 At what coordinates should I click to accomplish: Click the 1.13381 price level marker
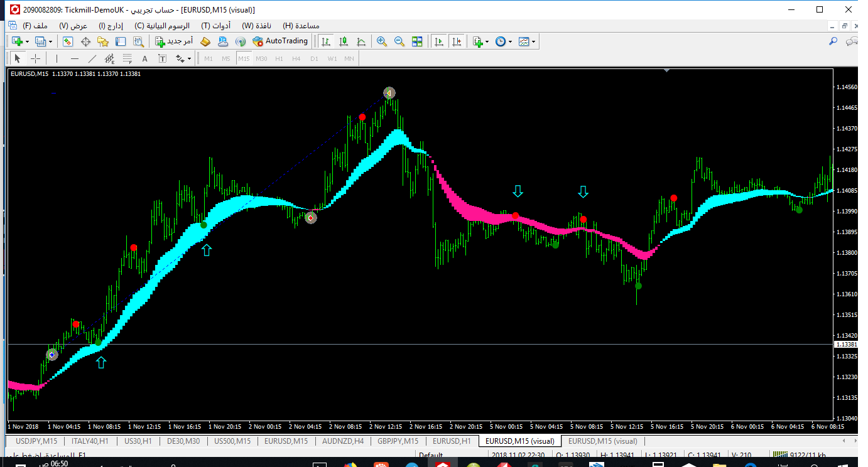click(x=845, y=345)
